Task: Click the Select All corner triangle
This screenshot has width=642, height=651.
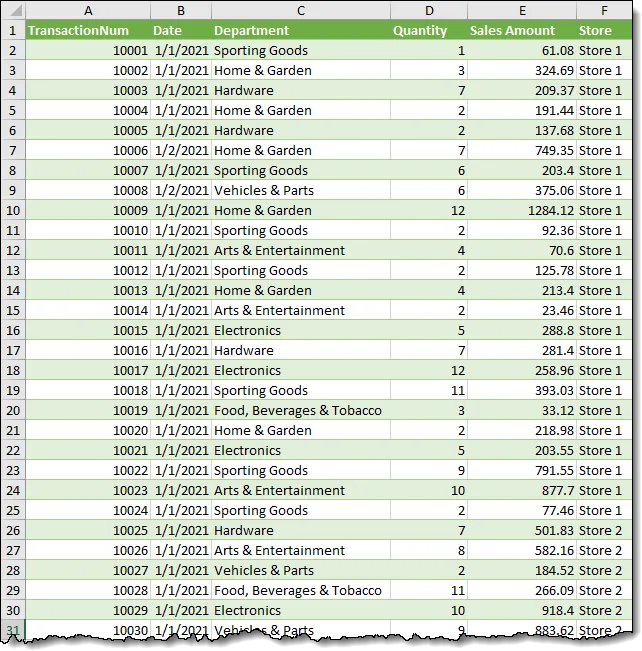Action: pos(14,11)
